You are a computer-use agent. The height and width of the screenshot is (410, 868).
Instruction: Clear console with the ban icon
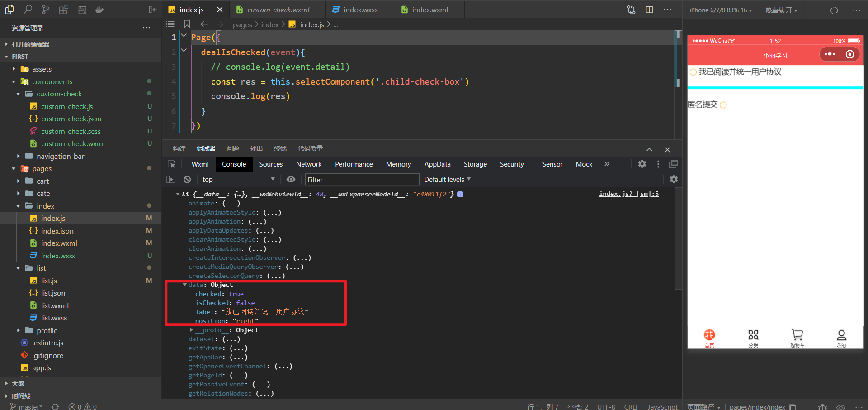187,179
